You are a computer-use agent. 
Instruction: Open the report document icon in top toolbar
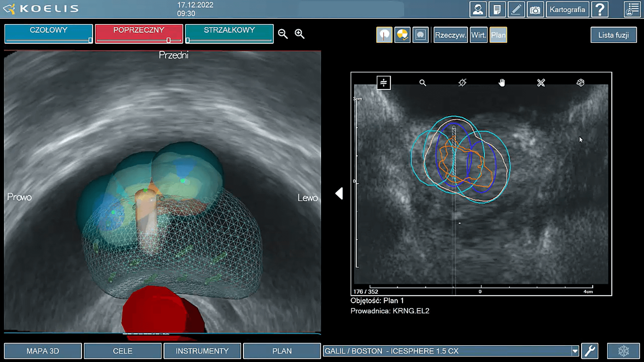(x=497, y=9)
